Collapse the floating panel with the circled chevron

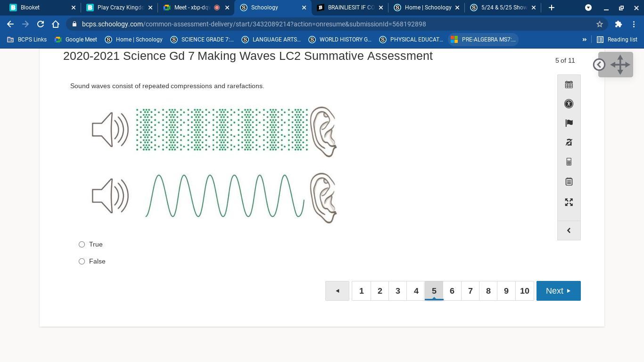click(x=599, y=65)
